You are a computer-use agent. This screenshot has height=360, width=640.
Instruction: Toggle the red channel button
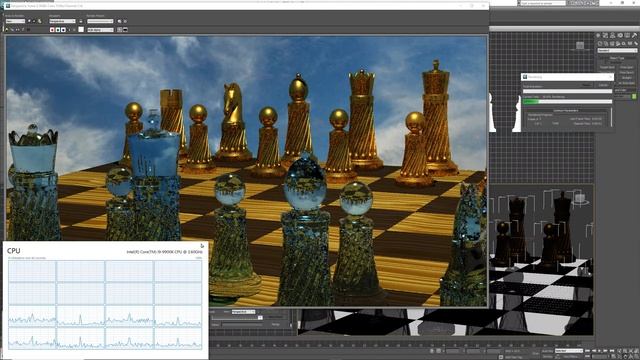click(52, 30)
